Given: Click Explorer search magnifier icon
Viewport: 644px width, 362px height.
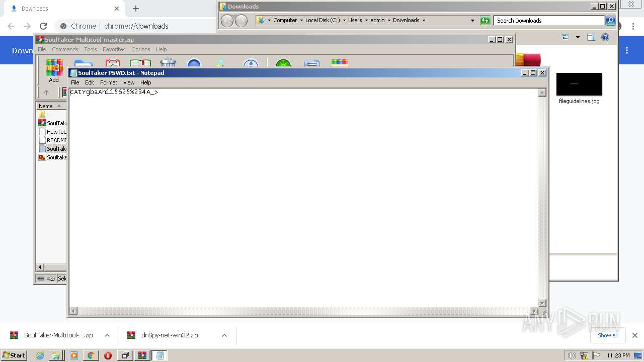Looking at the screenshot, I should [610, 21].
